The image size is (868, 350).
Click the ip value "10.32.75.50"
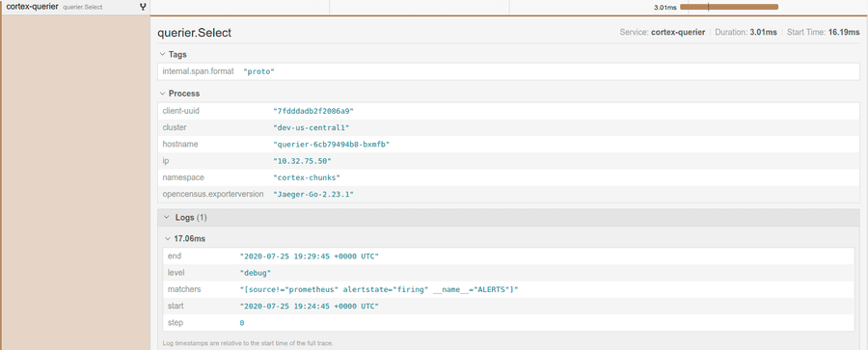point(302,161)
